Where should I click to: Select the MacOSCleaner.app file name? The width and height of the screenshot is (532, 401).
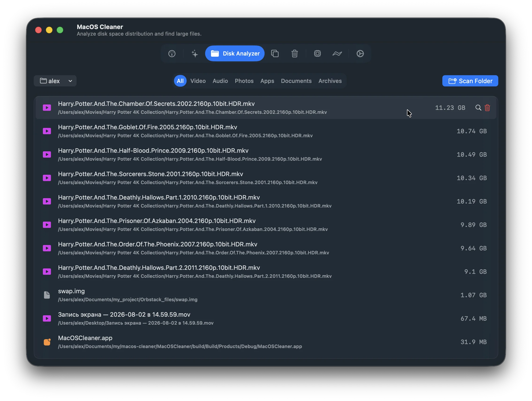click(85, 338)
